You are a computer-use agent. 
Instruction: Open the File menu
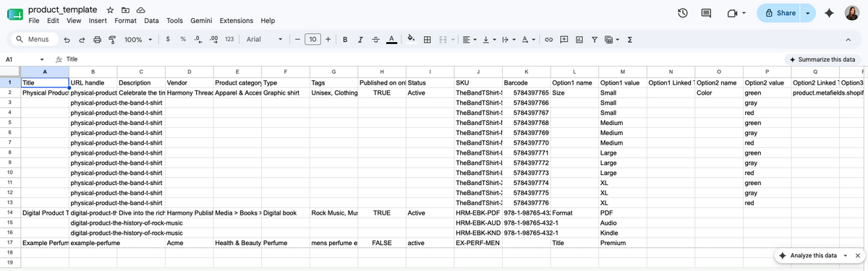[33, 21]
